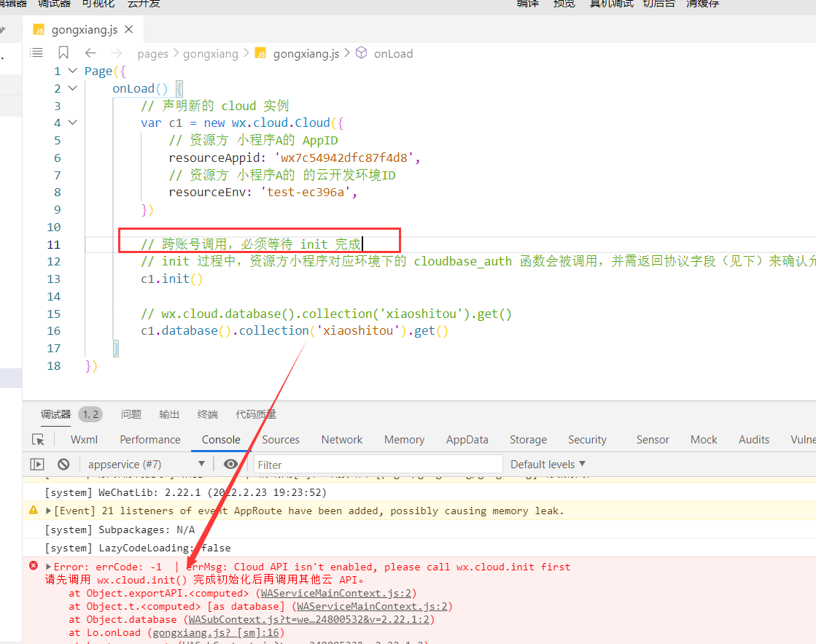The height and width of the screenshot is (644, 816).
Task: Clear the console with the ban icon
Action: coord(63,464)
